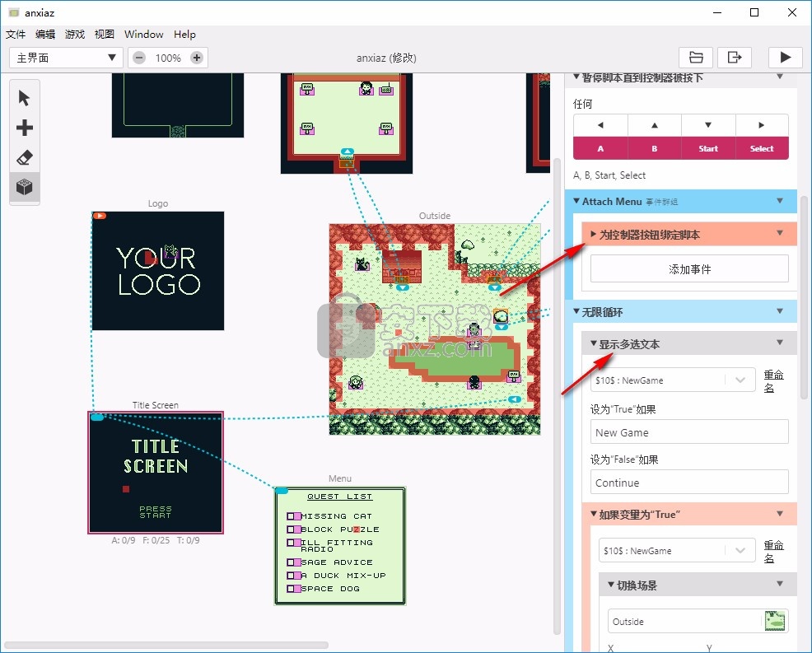Click 重命名 beside 显示多选文本 variable

(773, 380)
